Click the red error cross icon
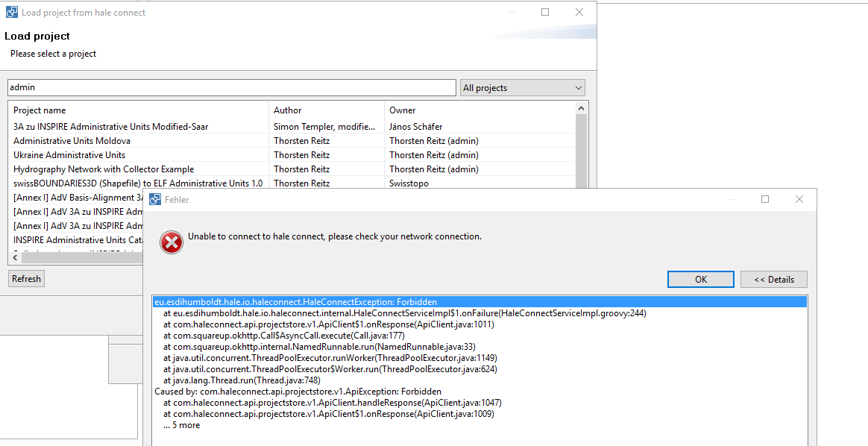This screenshot has height=446, width=868. click(171, 242)
